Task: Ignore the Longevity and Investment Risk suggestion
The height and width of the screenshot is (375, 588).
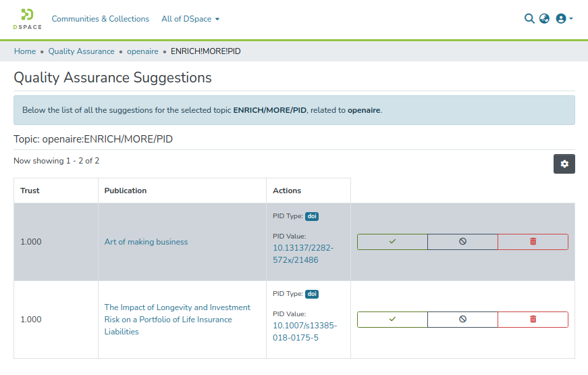Action: click(x=462, y=320)
